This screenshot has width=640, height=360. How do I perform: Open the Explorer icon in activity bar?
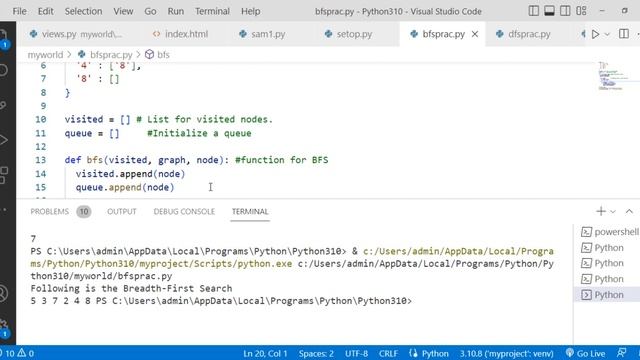(x=4, y=38)
